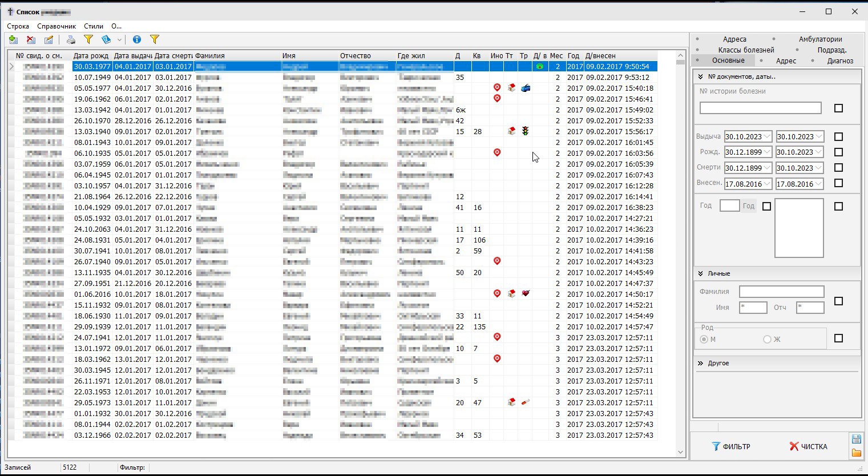Click the ЧИСТКА clear button

pos(808,446)
